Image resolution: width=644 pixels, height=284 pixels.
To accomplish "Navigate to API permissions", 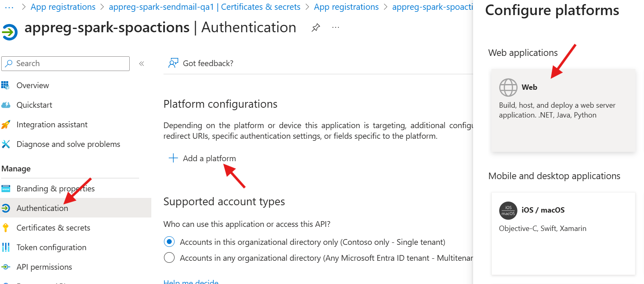I will pos(44,267).
